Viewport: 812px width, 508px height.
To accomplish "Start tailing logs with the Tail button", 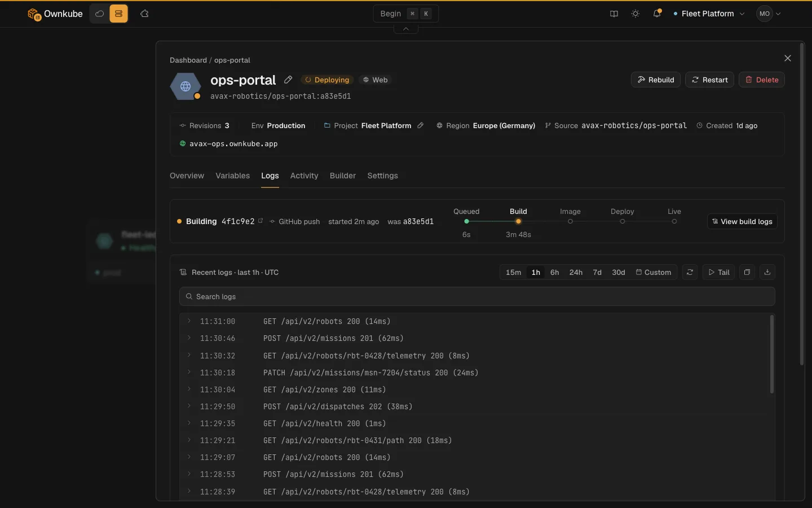I will (x=719, y=272).
